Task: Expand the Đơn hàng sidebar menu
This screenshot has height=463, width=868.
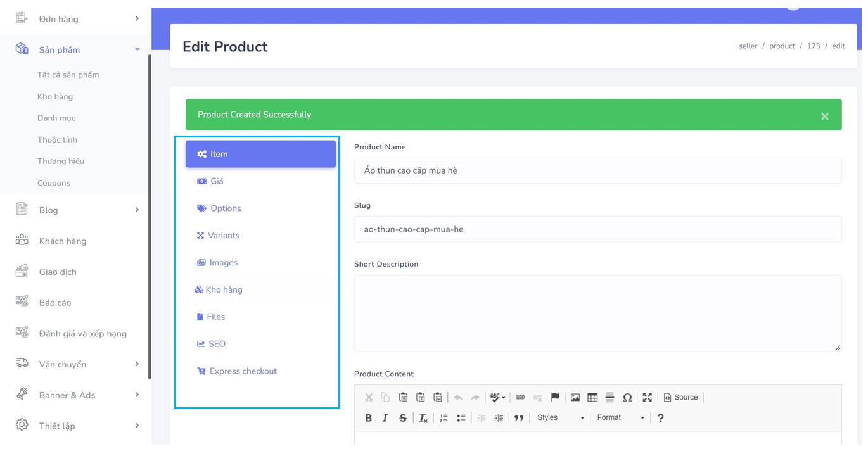Action: pyautogui.click(x=76, y=19)
